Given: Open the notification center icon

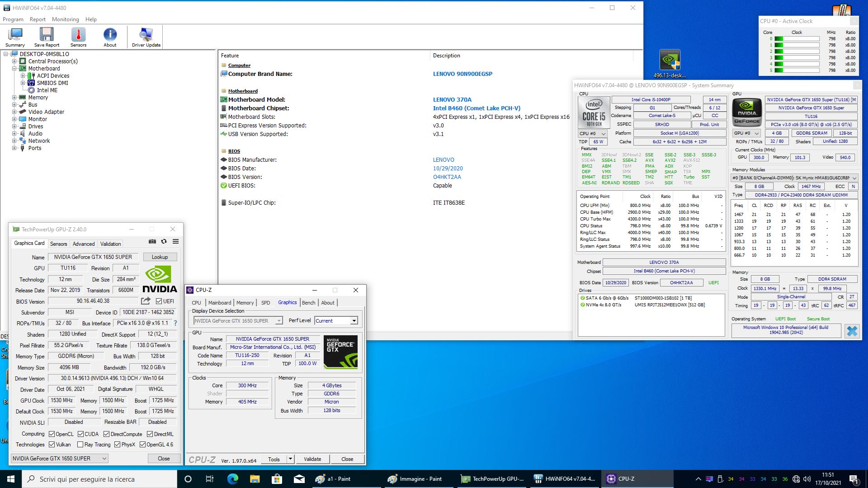Looking at the screenshot, I should point(854,479).
